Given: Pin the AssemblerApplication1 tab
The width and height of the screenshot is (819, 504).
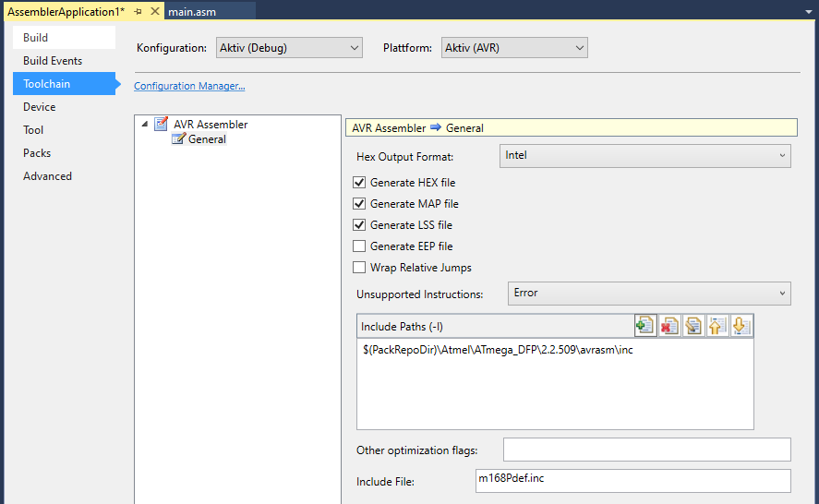Looking at the screenshot, I should point(138,11).
